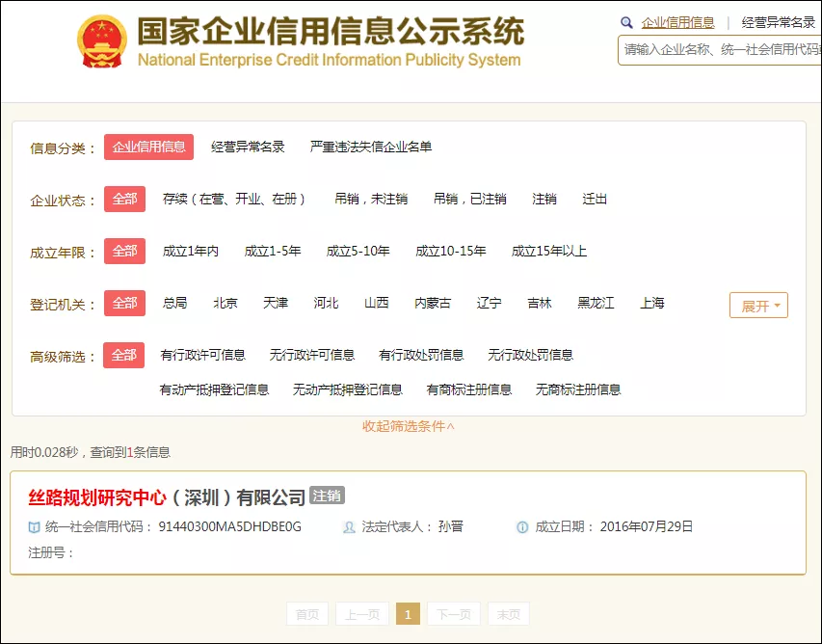
Task: Focus the enterprise name search input
Action: coord(720,50)
